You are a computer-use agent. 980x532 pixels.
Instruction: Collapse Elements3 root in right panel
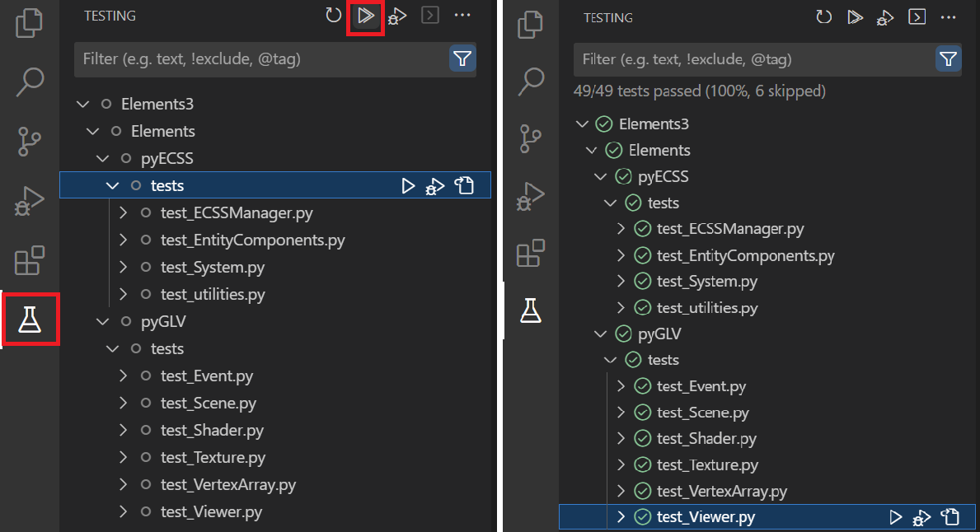click(582, 124)
